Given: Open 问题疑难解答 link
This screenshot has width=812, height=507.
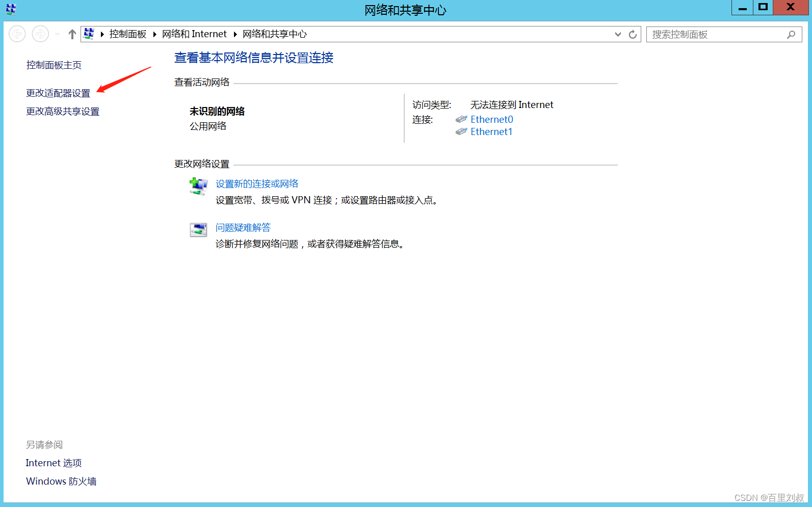Looking at the screenshot, I should coord(243,228).
